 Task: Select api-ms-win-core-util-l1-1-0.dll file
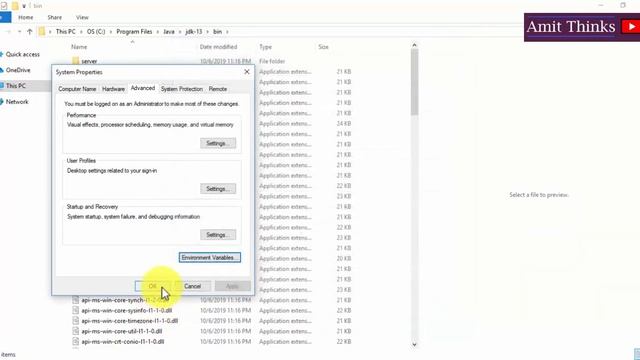(x=122, y=331)
